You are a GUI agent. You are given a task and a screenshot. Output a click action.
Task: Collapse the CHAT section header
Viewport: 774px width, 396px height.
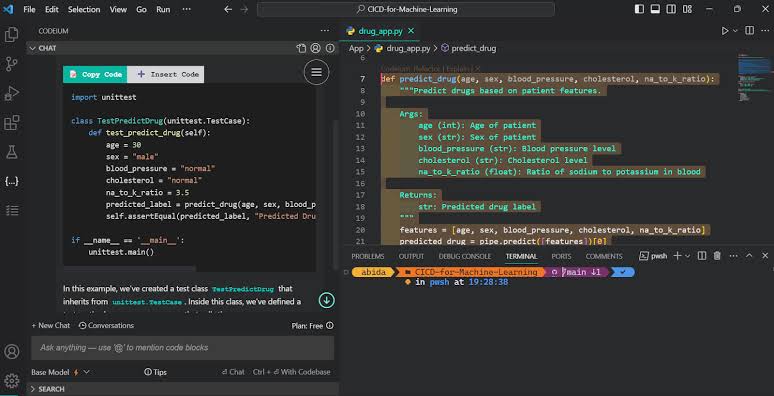(43, 48)
